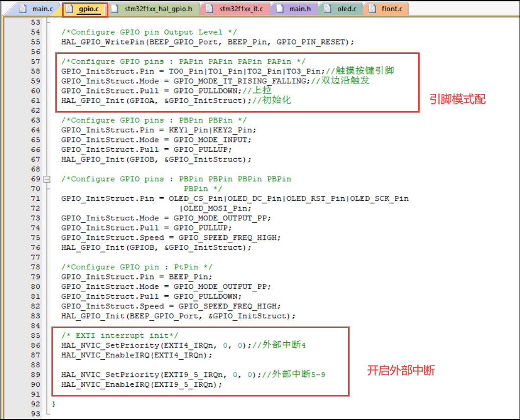Click line number 55 in the gutter
Viewport: 520px width, 420px height.
pyautogui.click(x=35, y=42)
